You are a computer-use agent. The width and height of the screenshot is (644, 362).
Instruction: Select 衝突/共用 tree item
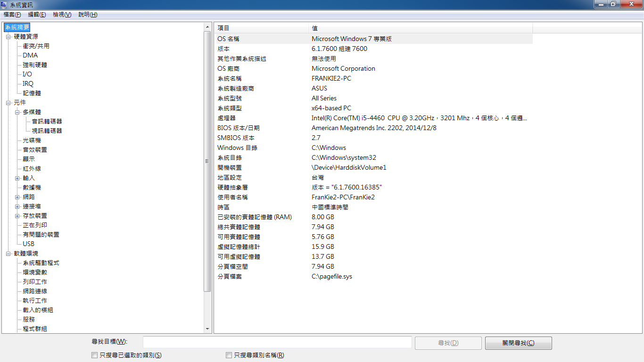tap(36, 46)
